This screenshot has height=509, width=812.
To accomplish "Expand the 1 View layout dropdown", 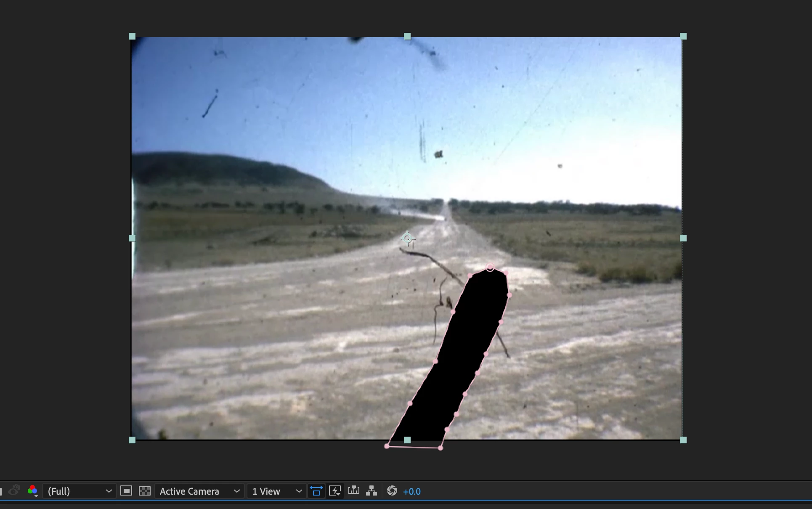I will 276,491.
